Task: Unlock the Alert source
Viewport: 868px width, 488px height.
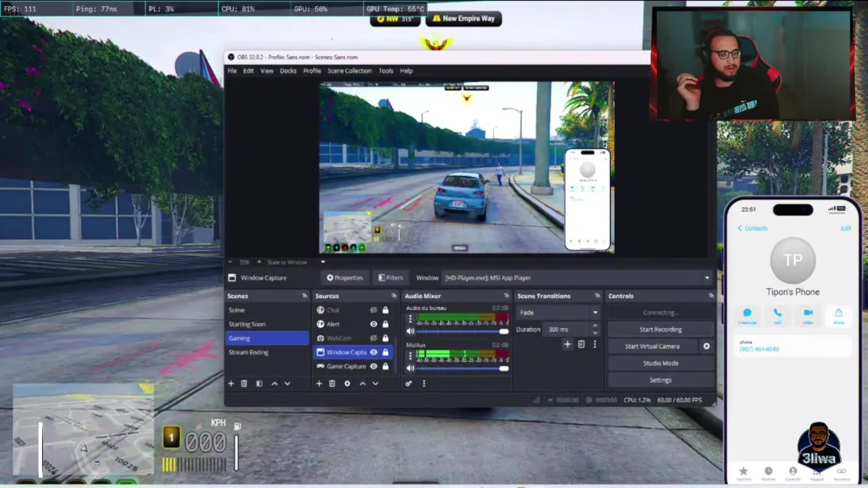Action: (385, 324)
